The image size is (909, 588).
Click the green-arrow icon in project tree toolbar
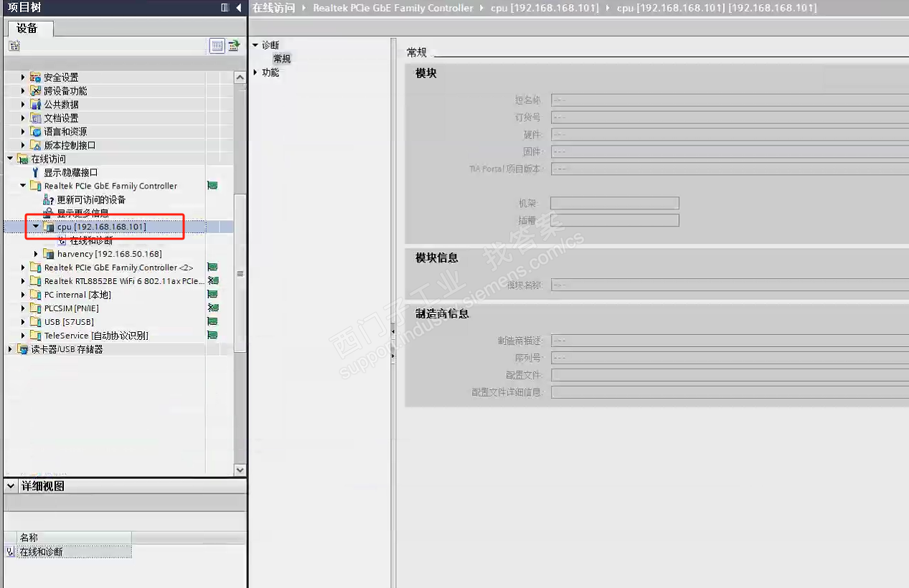(x=233, y=47)
